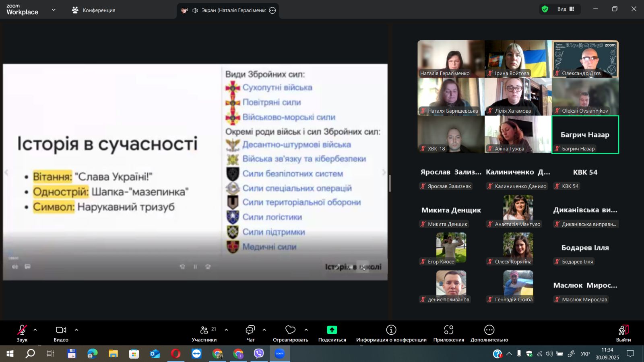Click the encryption shield icon
The width and height of the screenshot is (644, 362).
tap(545, 9)
